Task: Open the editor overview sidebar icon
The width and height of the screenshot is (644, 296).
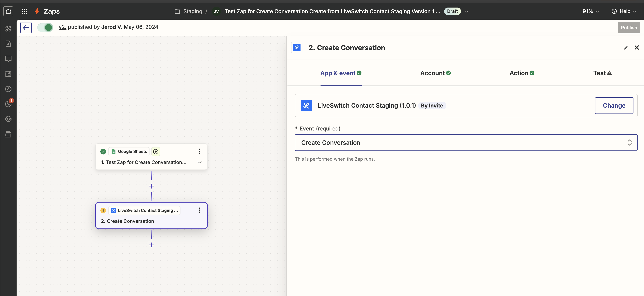Action: pyautogui.click(x=8, y=29)
